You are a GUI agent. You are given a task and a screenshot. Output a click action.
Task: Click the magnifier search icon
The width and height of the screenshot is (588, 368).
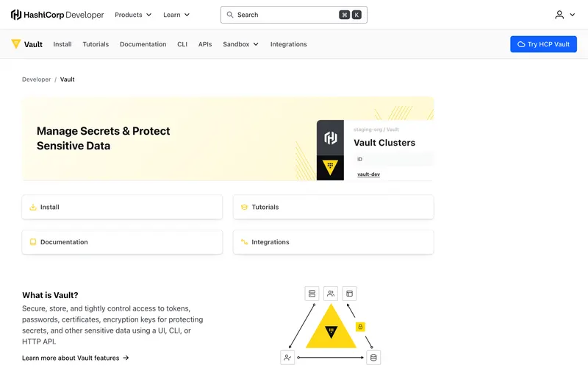230,15
